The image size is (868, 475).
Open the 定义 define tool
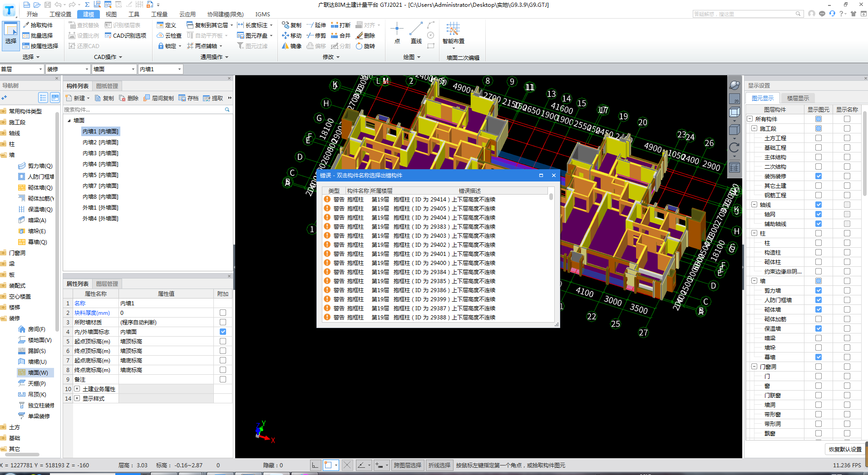click(166, 25)
